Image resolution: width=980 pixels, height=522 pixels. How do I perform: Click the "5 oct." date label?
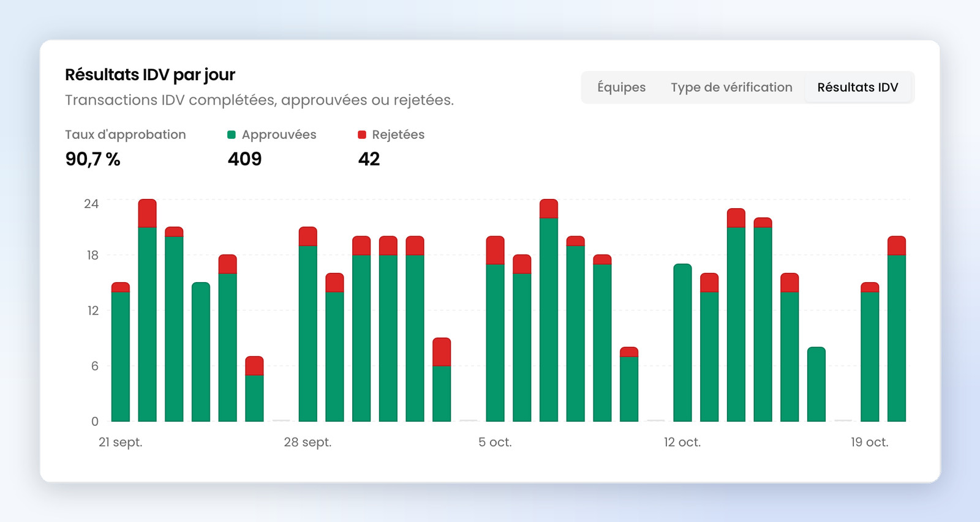(x=495, y=442)
